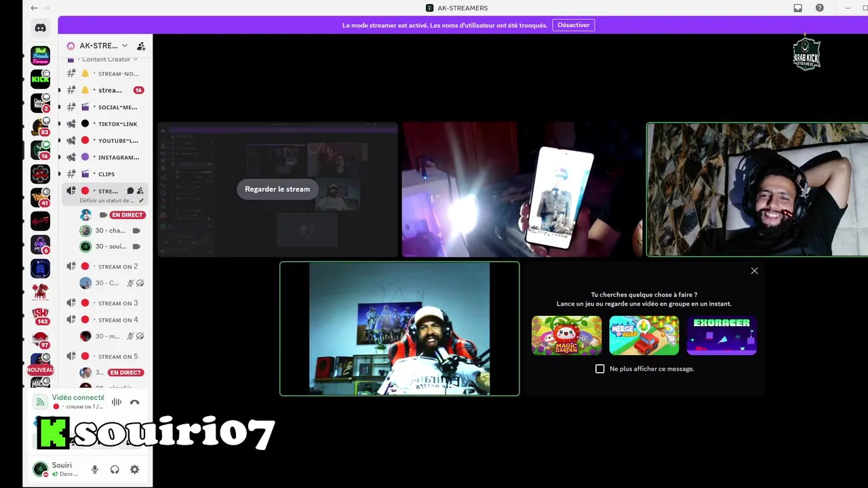Image resolution: width=868 pixels, height=488 pixels.
Task: Launch the Merge activity tile
Action: pos(644,335)
